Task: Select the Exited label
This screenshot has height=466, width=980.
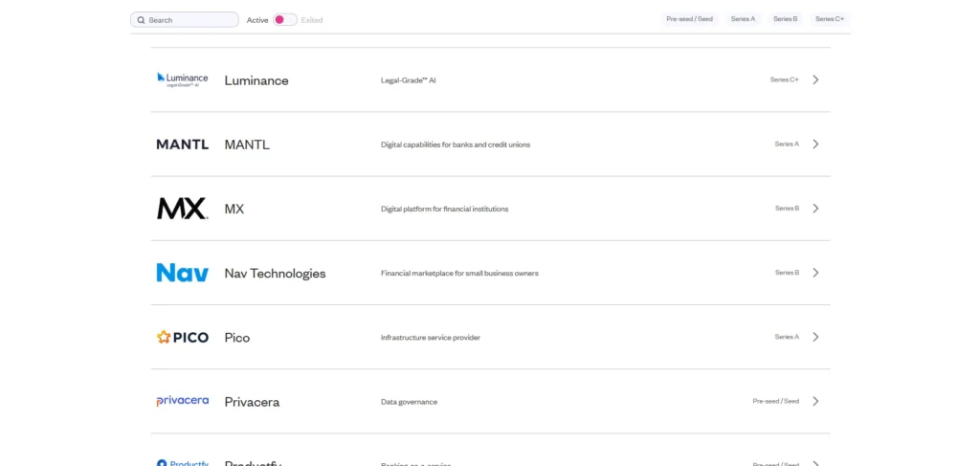Action: point(312,20)
